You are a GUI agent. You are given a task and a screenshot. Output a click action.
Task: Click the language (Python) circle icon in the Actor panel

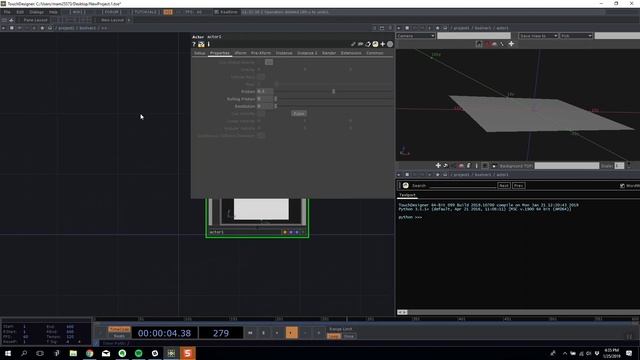click(x=375, y=44)
